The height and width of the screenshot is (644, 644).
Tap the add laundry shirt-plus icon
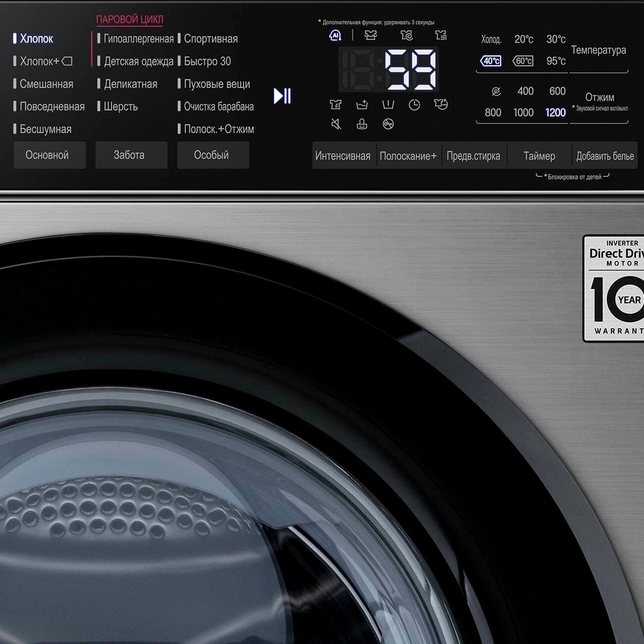pyautogui.click(x=441, y=104)
